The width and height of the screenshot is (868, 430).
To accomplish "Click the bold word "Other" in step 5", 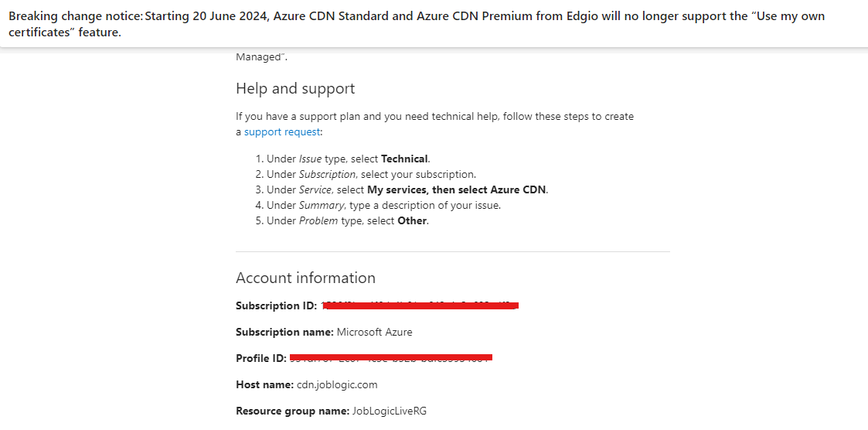I will (x=413, y=220).
